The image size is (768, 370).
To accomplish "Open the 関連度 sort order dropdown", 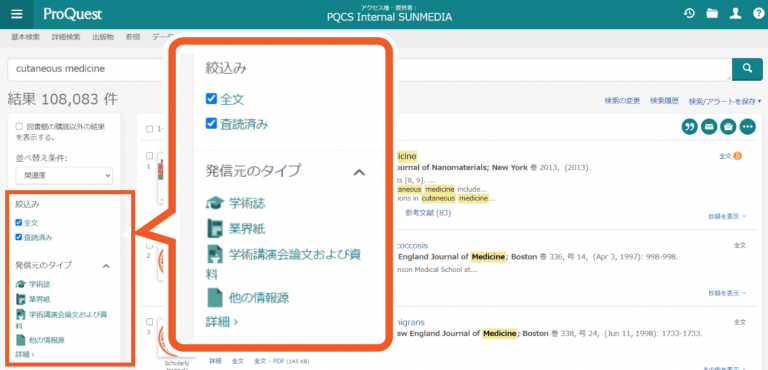I will [64, 175].
